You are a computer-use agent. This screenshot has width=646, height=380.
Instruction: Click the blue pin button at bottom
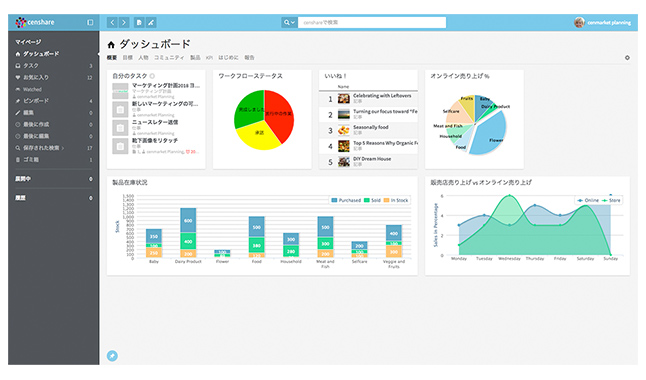(x=112, y=355)
